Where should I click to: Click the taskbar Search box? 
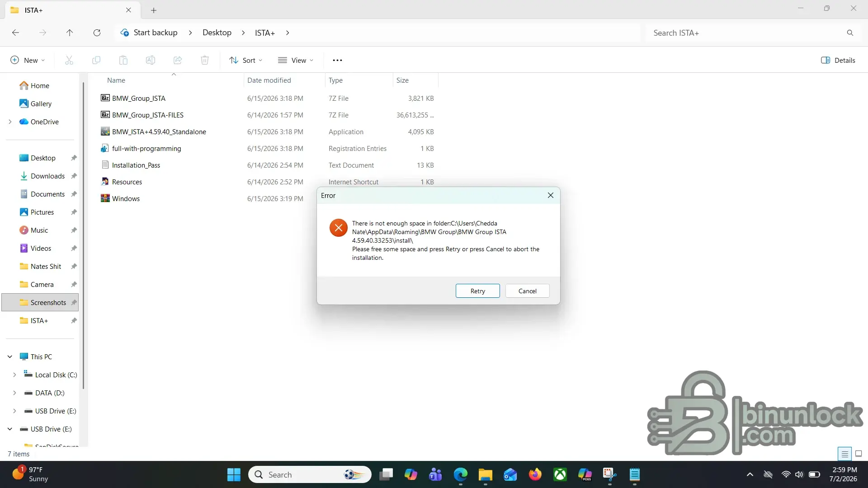pos(310,474)
